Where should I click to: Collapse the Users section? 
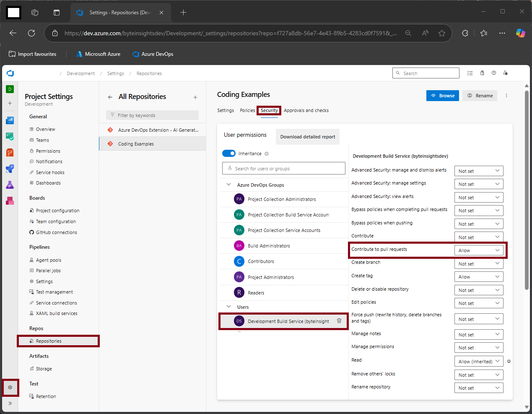click(x=228, y=306)
